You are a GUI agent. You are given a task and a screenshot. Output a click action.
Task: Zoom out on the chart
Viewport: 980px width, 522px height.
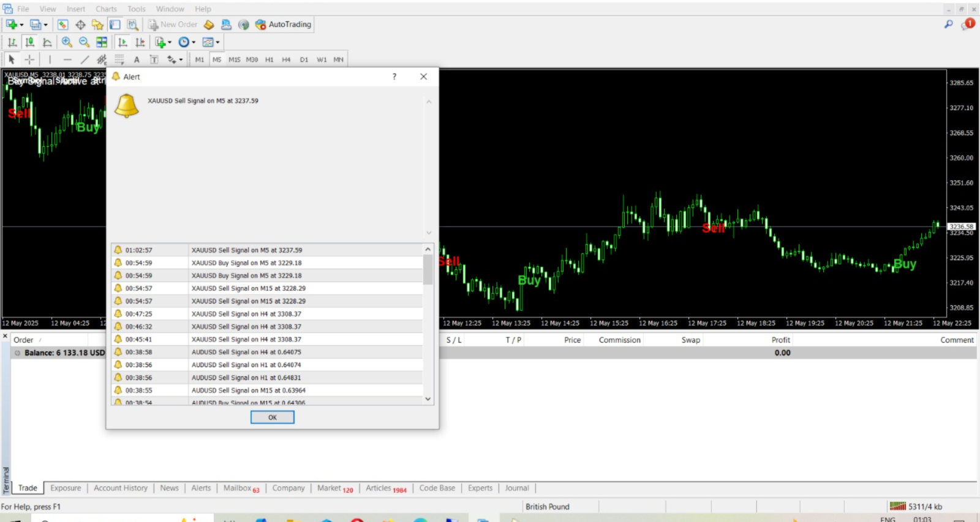click(84, 42)
